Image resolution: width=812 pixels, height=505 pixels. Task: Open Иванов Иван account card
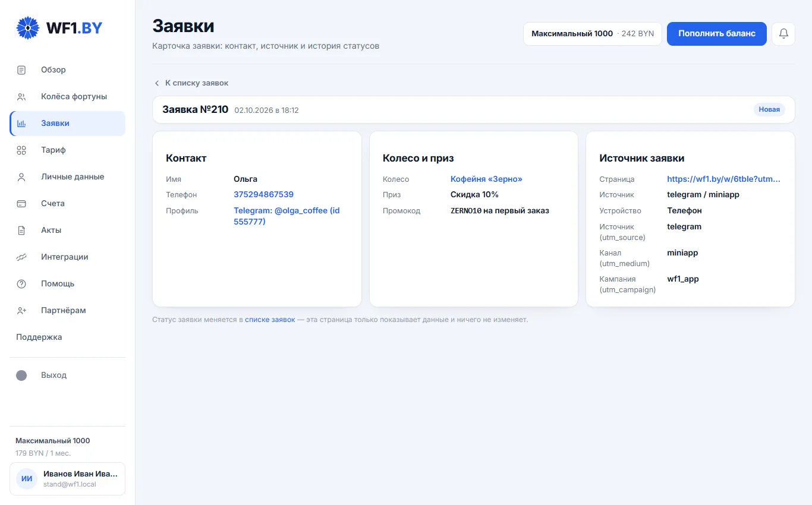pos(67,479)
